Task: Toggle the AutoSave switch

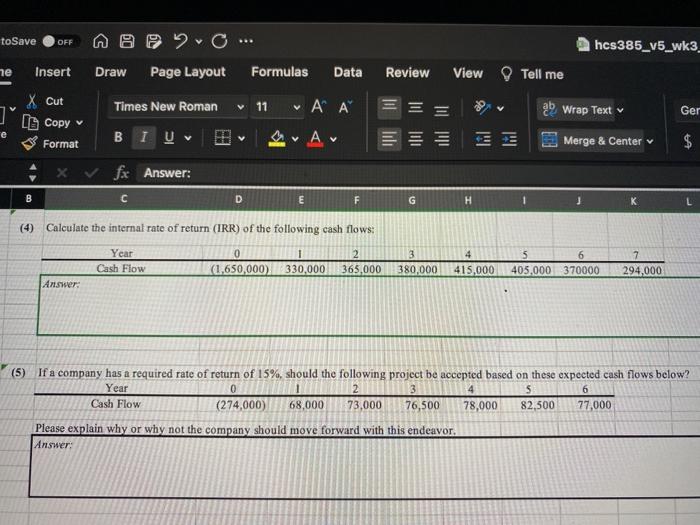Action: pos(61,42)
